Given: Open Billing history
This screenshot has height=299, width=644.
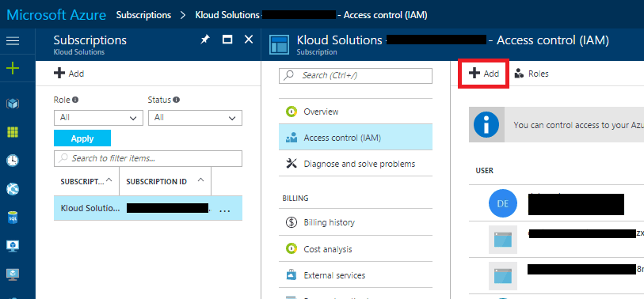Looking at the screenshot, I should coord(356,222).
